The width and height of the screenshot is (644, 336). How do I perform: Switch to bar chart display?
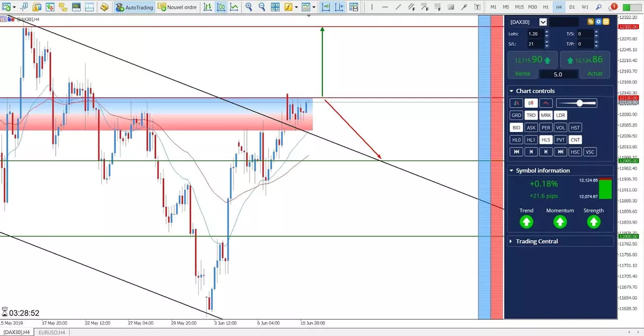(x=208, y=7)
